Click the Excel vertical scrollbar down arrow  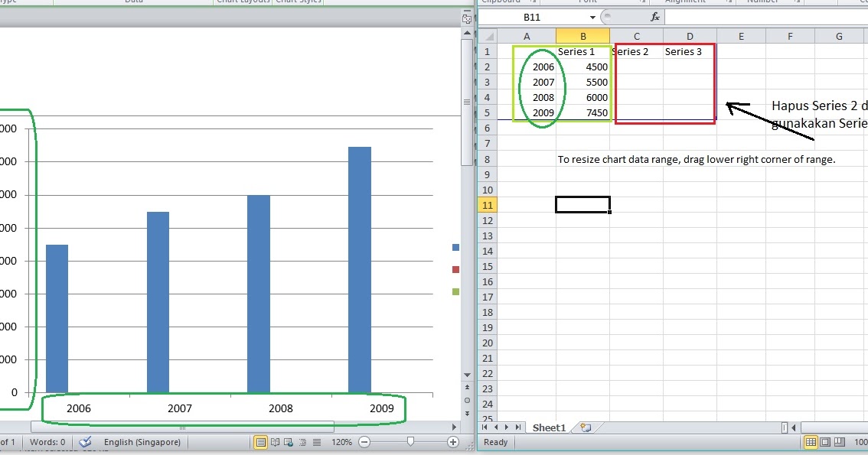467,375
